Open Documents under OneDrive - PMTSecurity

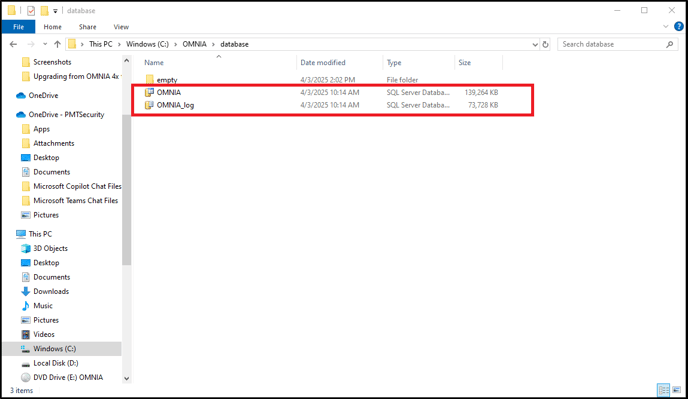[52, 172]
